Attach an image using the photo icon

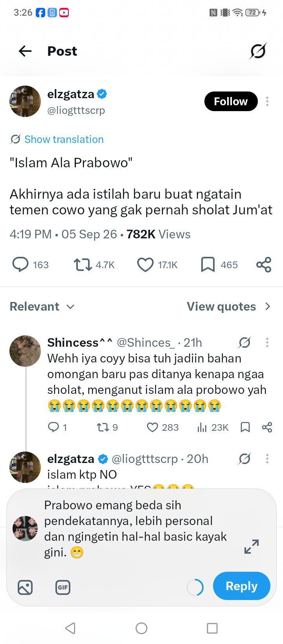coord(25,587)
